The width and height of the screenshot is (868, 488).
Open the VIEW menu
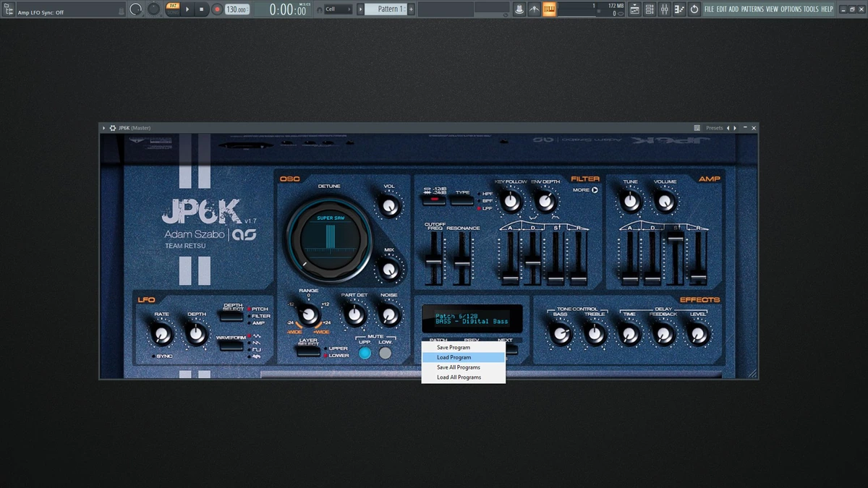click(x=772, y=9)
